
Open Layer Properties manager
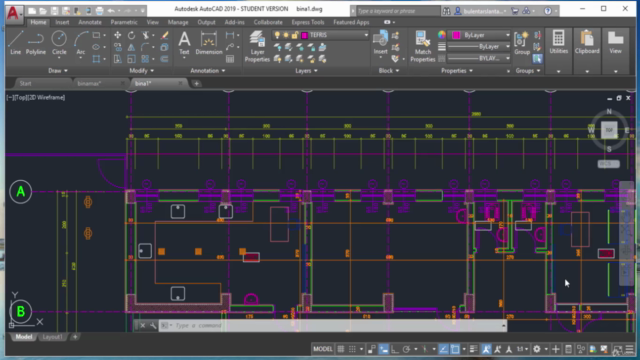(x=257, y=46)
